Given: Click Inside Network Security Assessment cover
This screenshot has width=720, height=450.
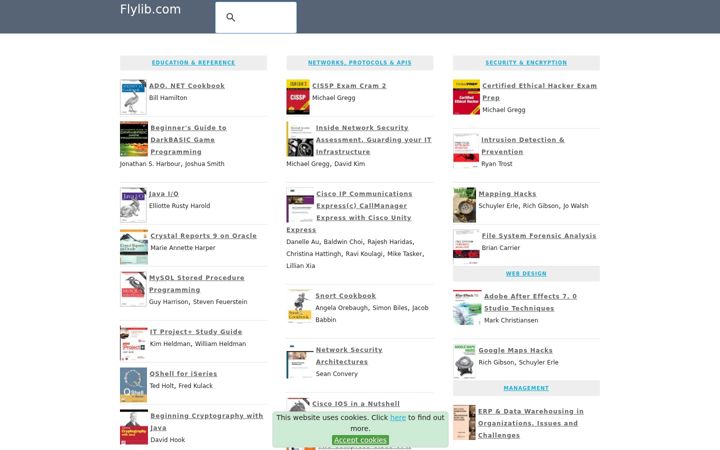Looking at the screenshot, I should coord(300,139).
